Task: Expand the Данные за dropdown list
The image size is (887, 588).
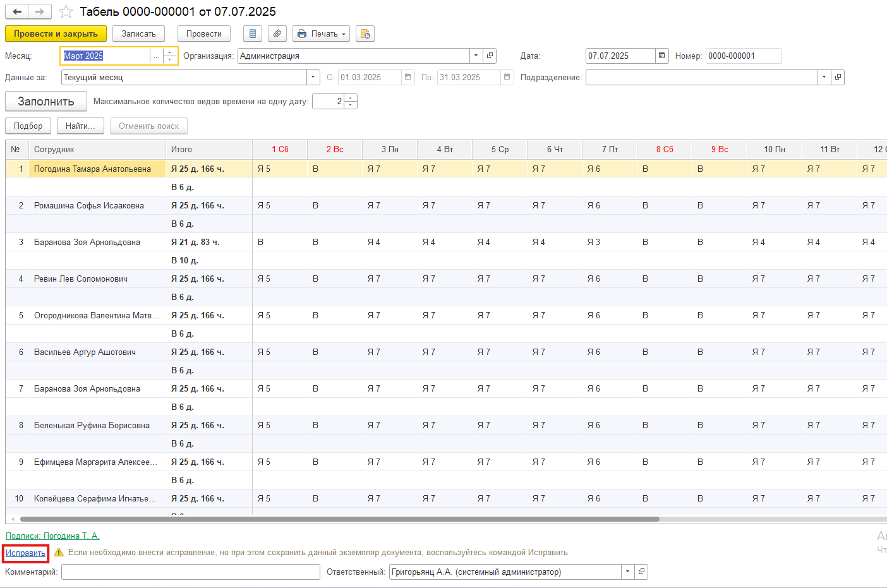Action: 313,77
